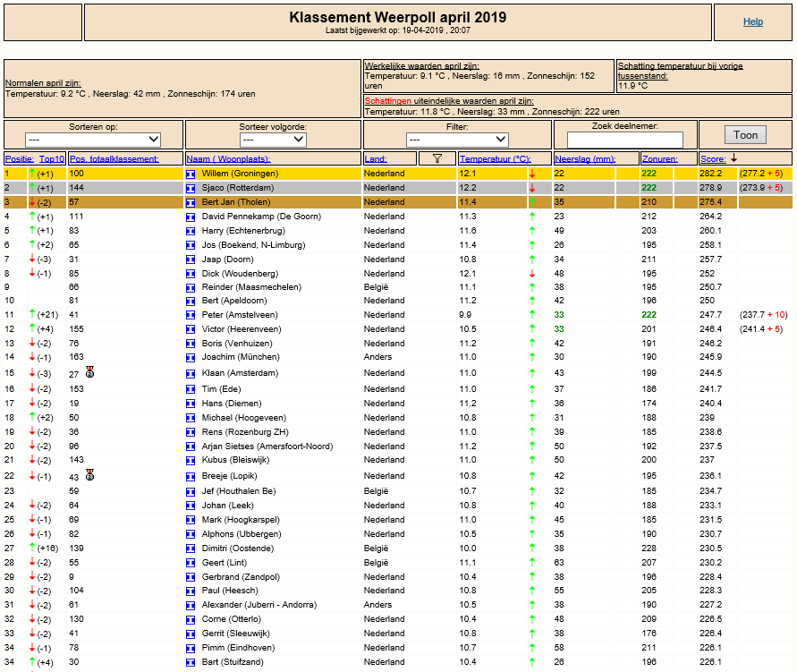Click medal icon in Breeje (Lopik) row
The height and width of the screenshot is (672, 797).
[x=90, y=475]
